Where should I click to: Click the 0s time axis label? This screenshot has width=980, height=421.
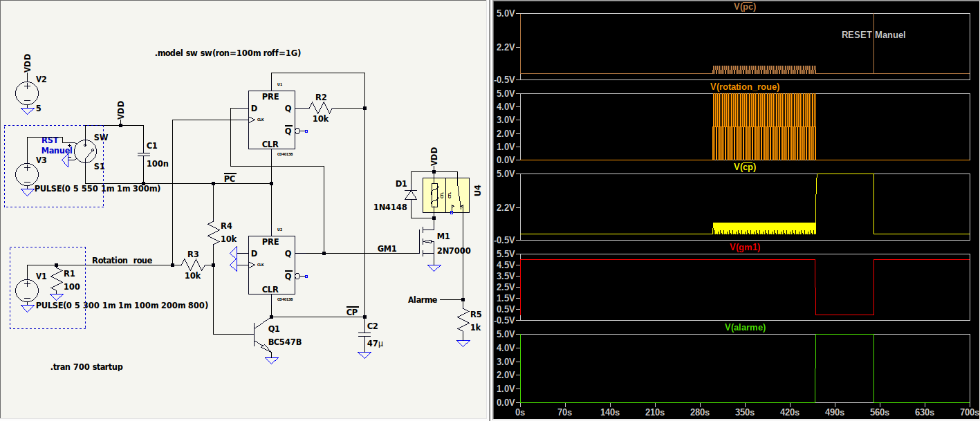pyautogui.click(x=521, y=412)
